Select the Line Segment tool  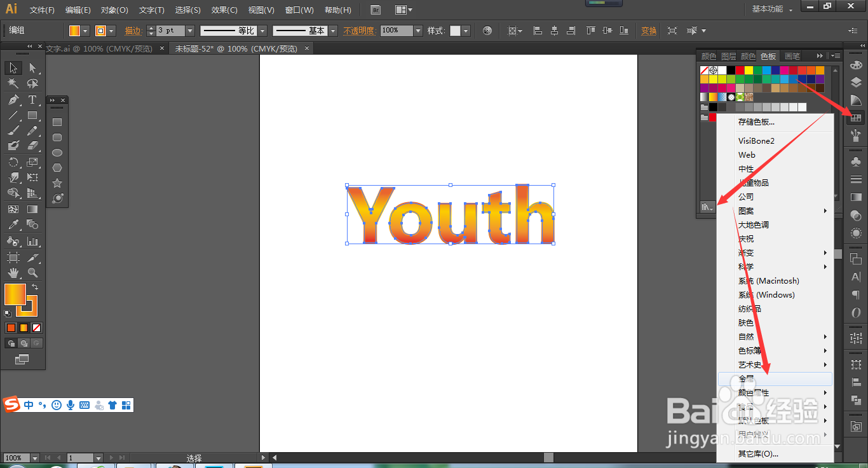pos(13,115)
